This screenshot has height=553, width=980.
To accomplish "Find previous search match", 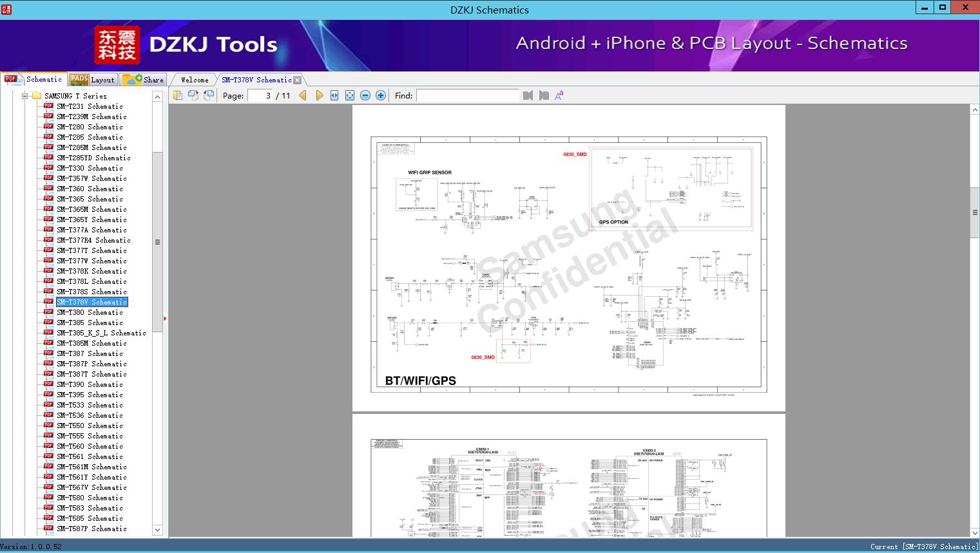I will [528, 95].
